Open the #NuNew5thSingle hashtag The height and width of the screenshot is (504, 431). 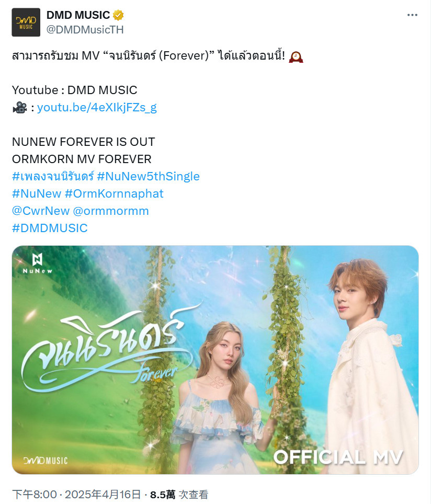click(x=148, y=176)
